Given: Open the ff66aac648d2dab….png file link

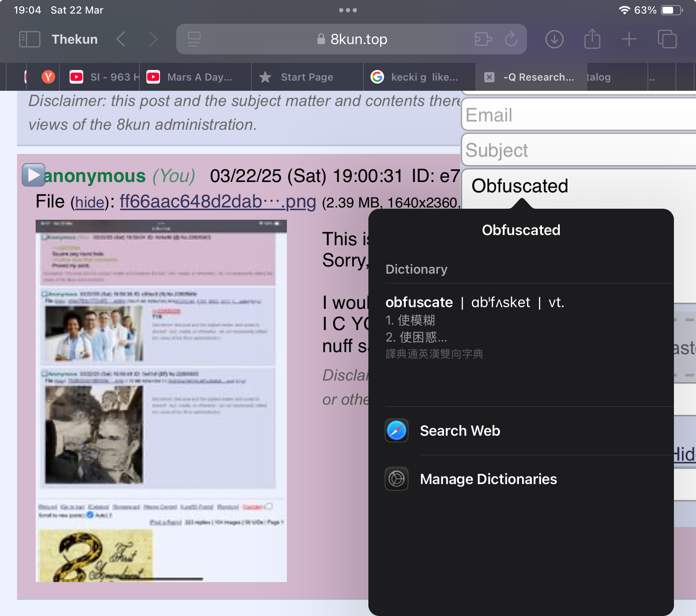Looking at the screenshot, I should (218, 202).
